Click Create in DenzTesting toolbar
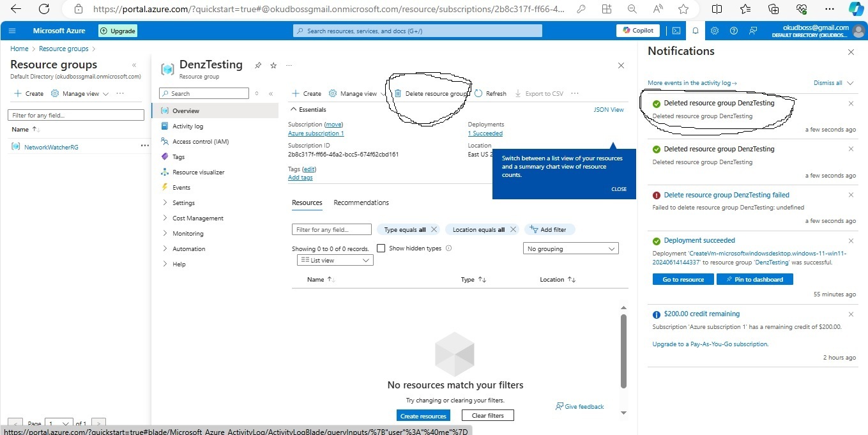 click(x=307, y=93)
